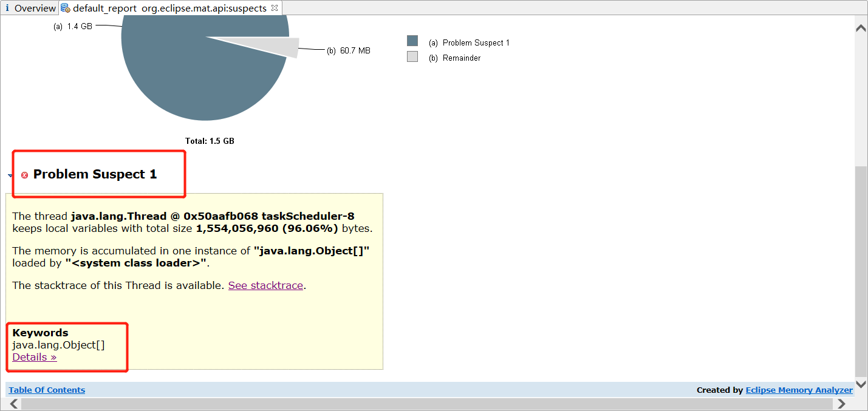
Task: Click the red error icon beside Problem Suspect 1
Action: click(25, 175)
